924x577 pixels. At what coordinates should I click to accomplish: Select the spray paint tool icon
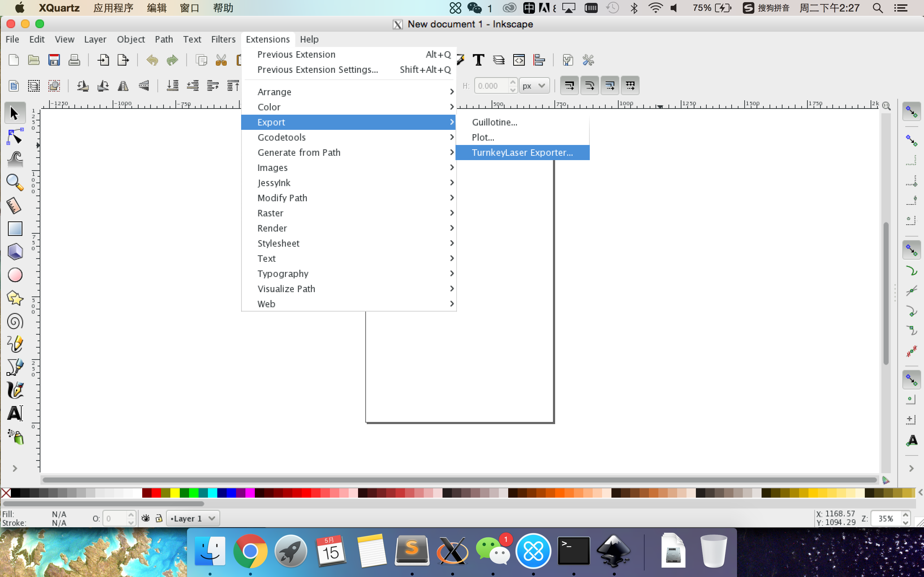[15, 436]
